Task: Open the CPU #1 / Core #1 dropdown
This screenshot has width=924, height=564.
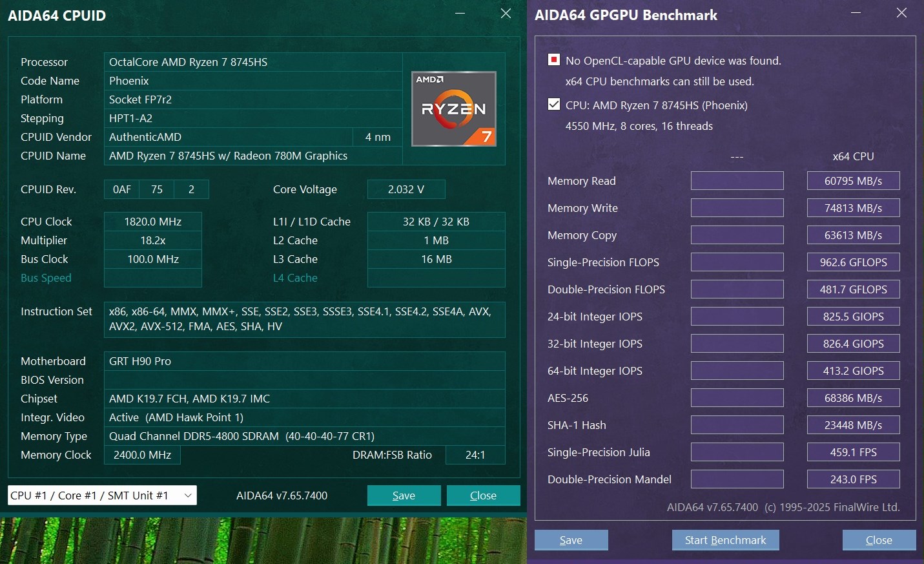Action: (102, 496)
